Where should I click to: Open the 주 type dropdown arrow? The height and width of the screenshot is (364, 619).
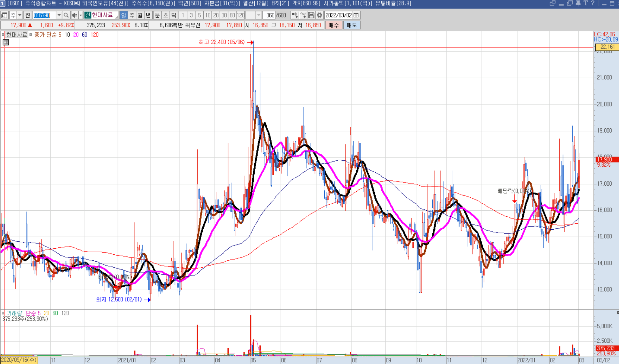click(20, 15)
